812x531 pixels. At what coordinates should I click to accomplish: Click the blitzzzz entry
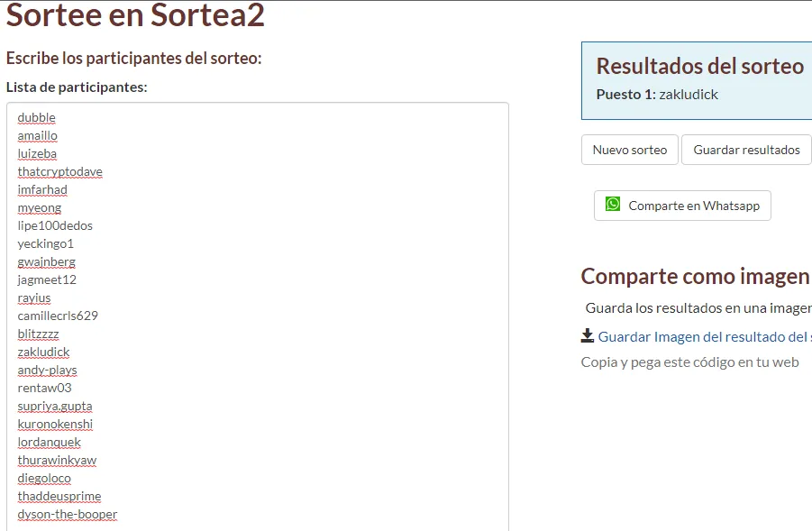(x=39, y=334)
